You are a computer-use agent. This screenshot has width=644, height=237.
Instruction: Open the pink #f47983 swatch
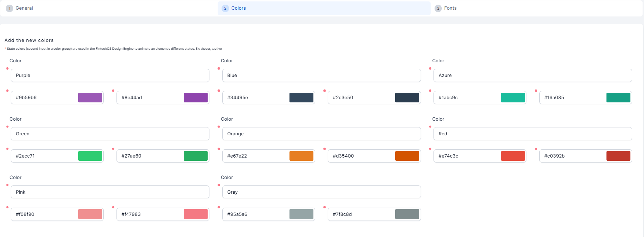click(195, 214)
